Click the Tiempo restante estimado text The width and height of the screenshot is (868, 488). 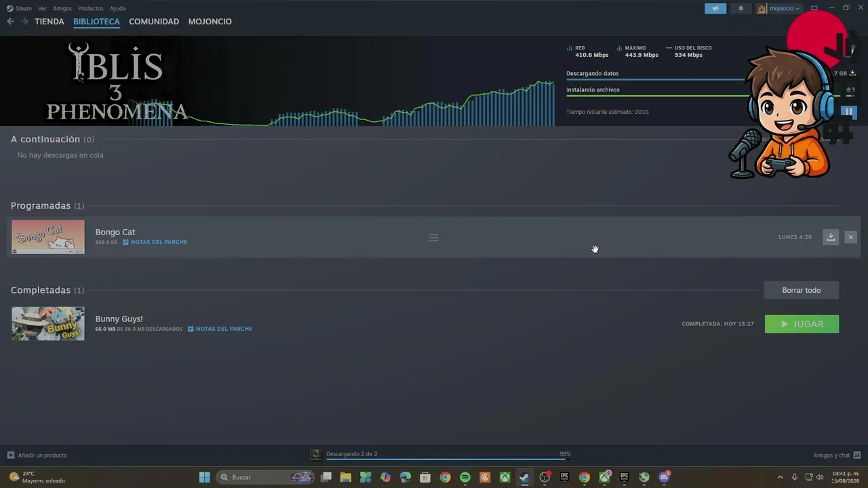click(608, 112)
